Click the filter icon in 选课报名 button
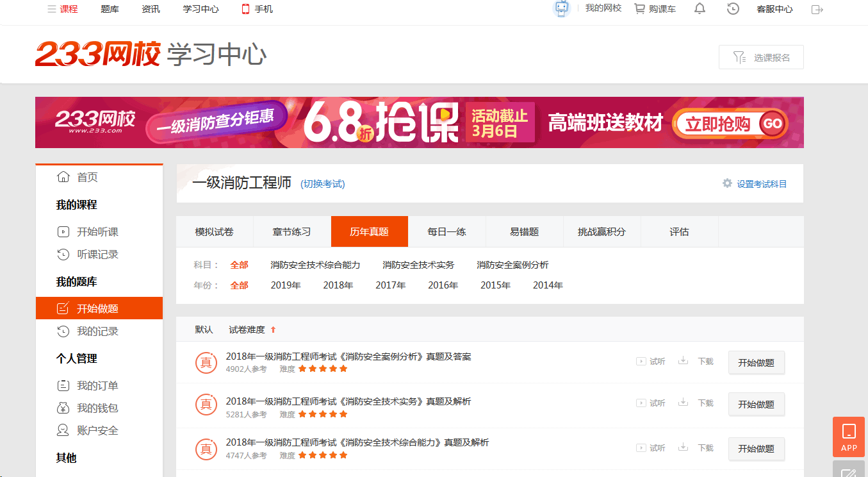868x477 pixels. point(739,57)
